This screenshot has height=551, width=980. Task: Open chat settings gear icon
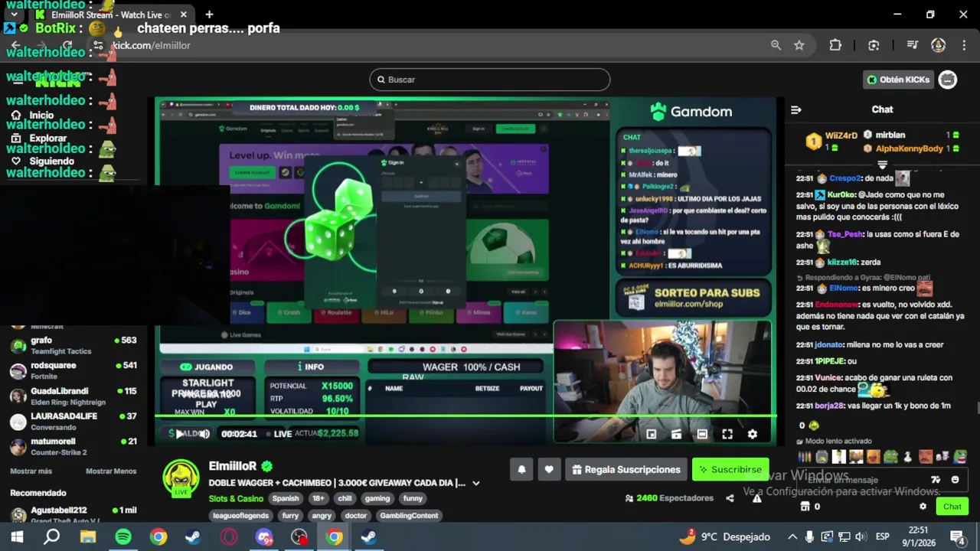tap(923, 507)
